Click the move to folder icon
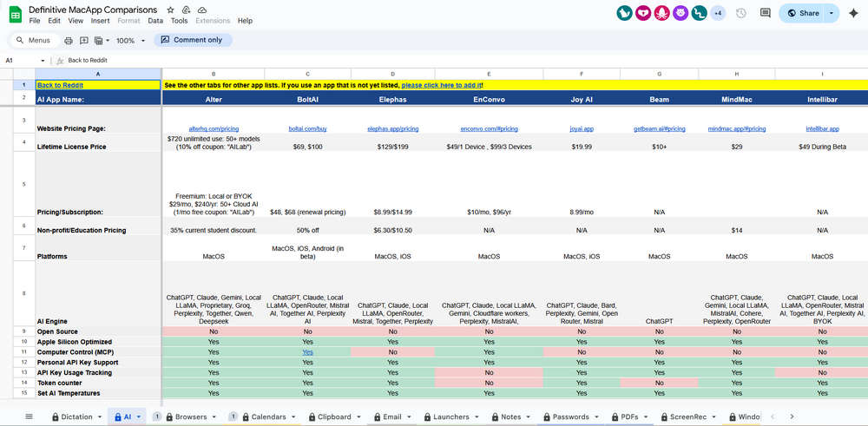Image resolution: width=868 pixels, height=426 pixels. (x=186, y=10)
